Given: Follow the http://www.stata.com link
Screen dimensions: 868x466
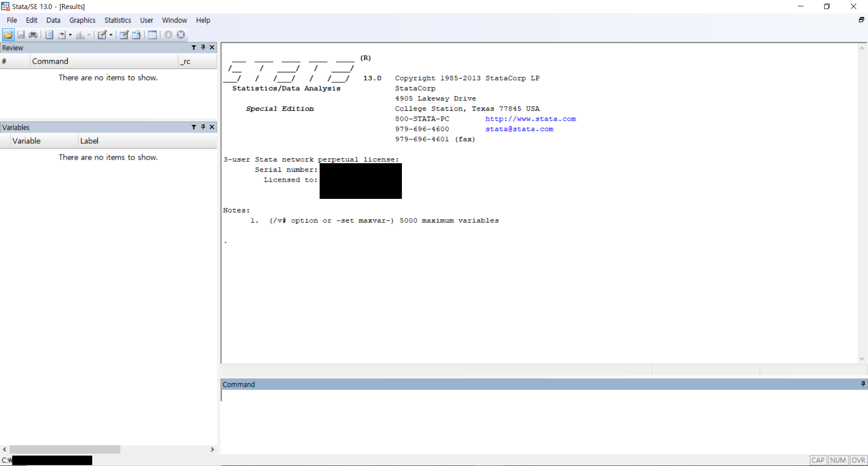Looking at the screenshot, I should [x=531, y=119].
